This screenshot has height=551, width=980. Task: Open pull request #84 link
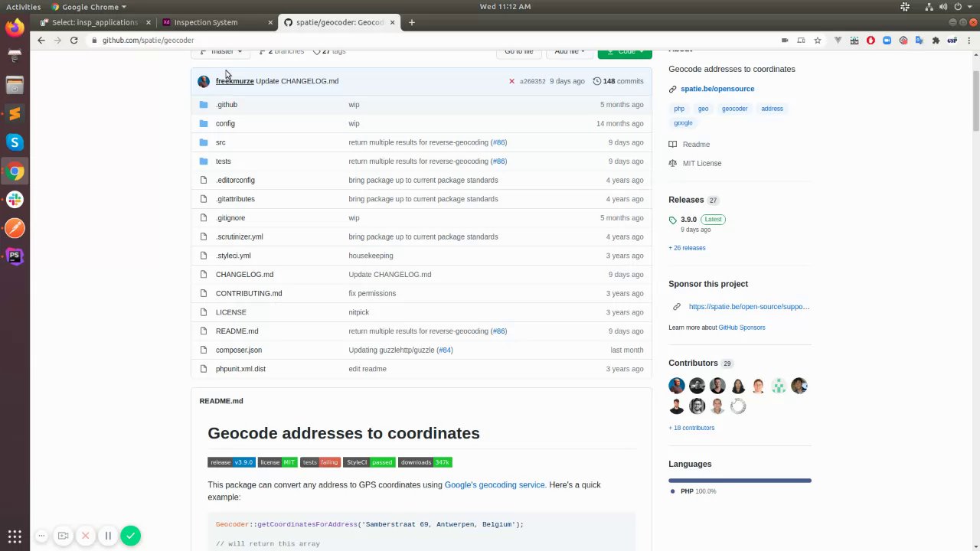point(445,350)
